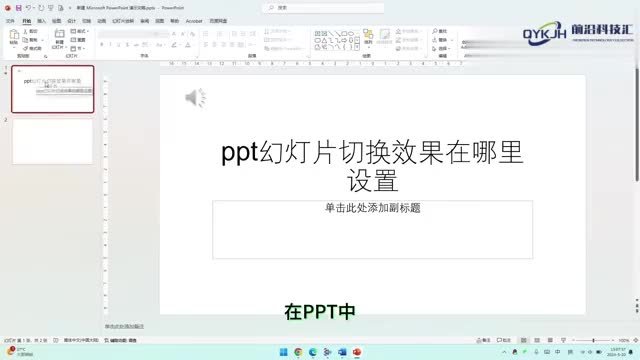
Task: Click the Cut scissors icon
Action: tap(25, 31)
